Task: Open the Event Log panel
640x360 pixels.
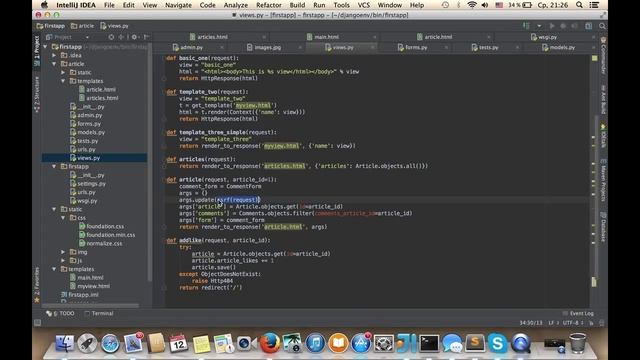Action: click(x=578, y=313)
